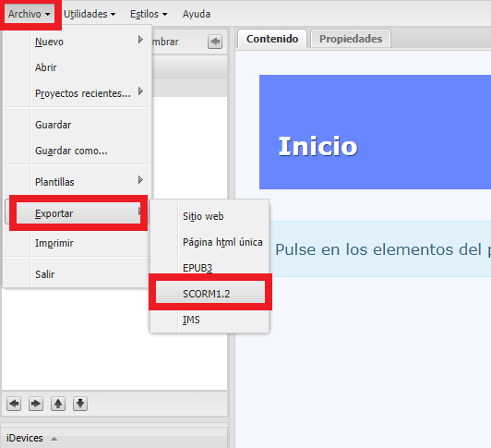Open the Estilos dropdown menu

point(149,14)
